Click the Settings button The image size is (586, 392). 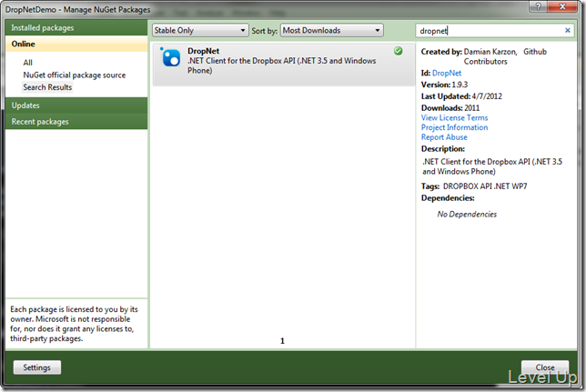click(37, 367)
